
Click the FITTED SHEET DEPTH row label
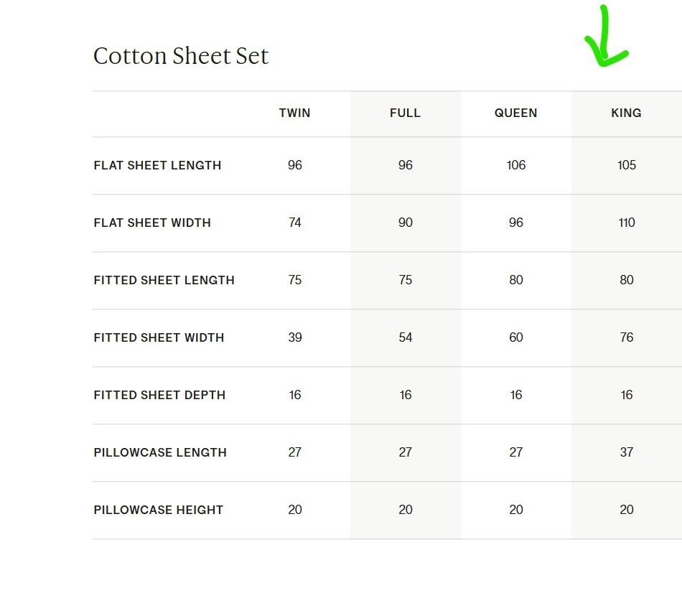click(159, 395)
